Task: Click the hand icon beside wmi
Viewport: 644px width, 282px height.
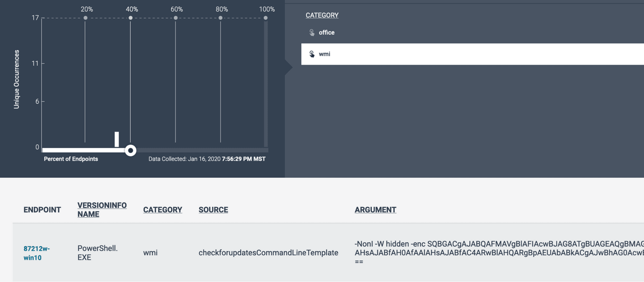Action: (312, 54)
